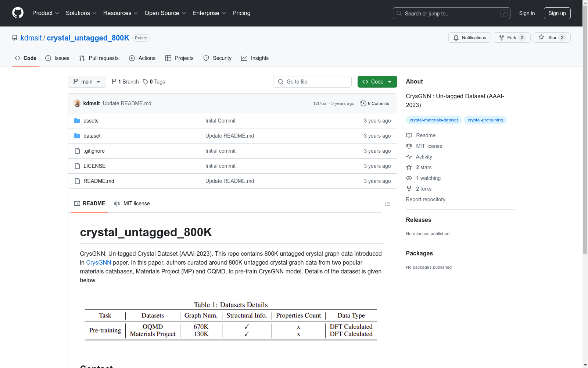Click the Notifications bell button
The height and width of the screenshot is (368, 588).
[x=470, y=38]
